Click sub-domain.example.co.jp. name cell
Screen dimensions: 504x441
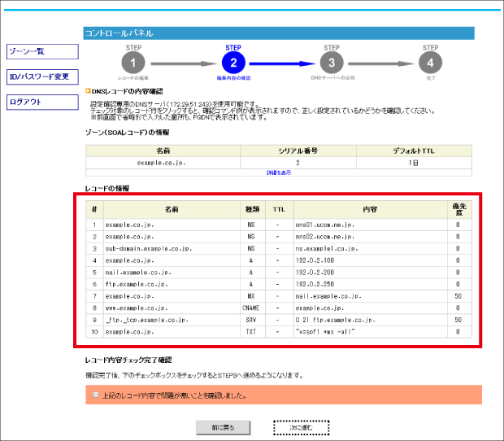coord(172,249)
